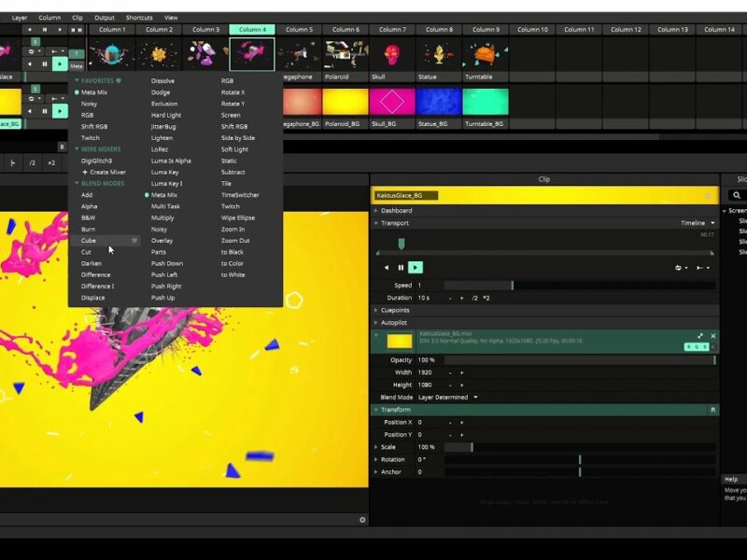Toggle the RGB channel buttons on clip
Screen dimensions: 747x560
[698, 346]
